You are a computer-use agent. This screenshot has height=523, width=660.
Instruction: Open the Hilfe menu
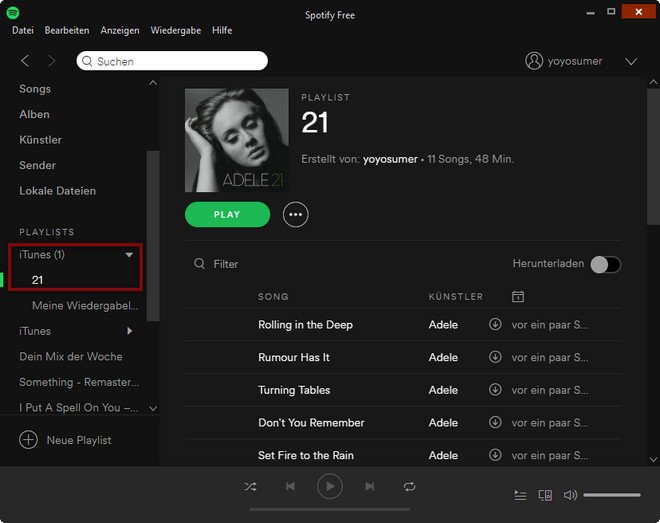click(x=222, y=30)
